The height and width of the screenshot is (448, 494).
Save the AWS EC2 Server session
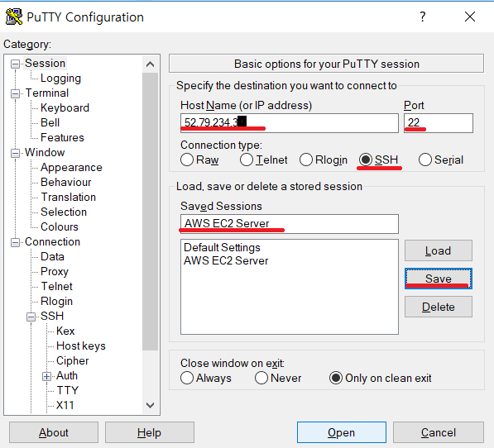click(x=439, y=279)
